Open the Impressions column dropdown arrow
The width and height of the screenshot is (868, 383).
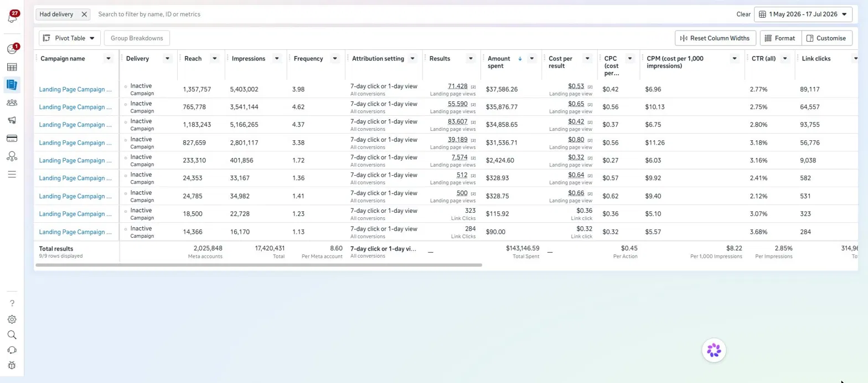tap(277, 59)
